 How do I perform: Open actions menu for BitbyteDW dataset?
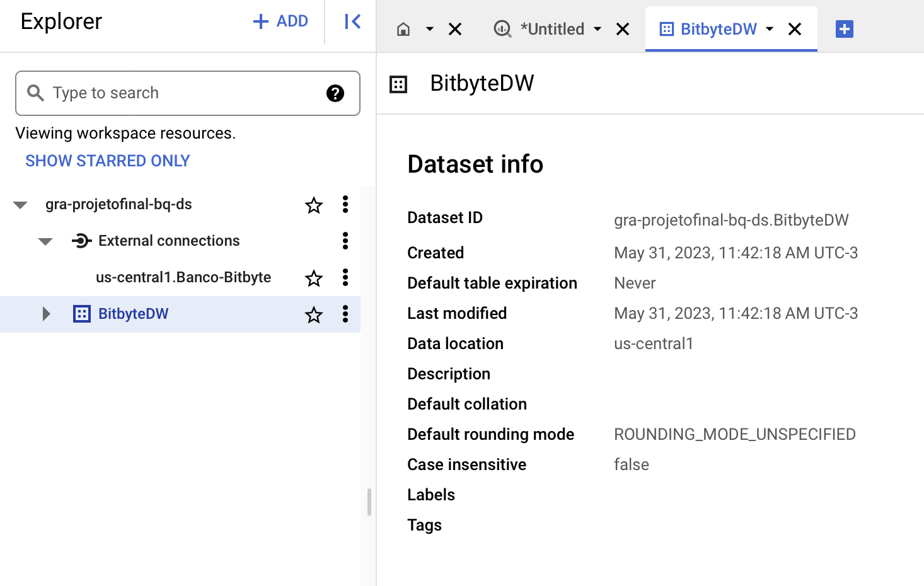point(345,314)
